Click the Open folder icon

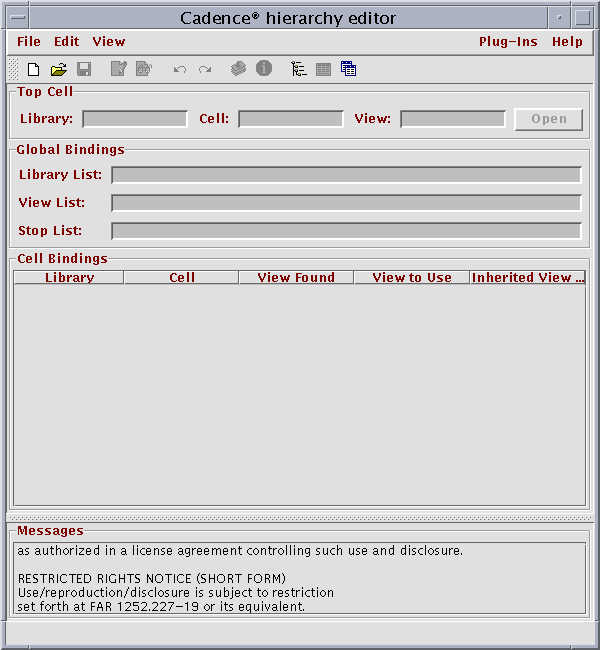(x=58, y=69)
